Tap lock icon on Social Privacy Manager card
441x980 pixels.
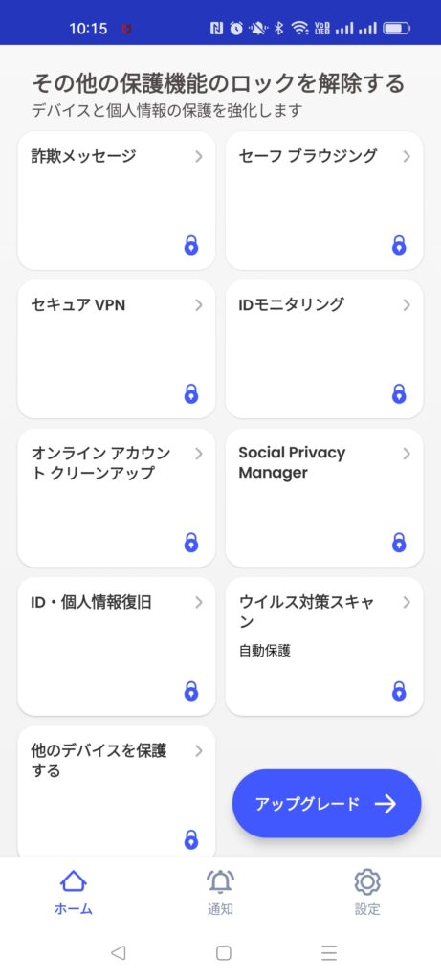(399, 543)
